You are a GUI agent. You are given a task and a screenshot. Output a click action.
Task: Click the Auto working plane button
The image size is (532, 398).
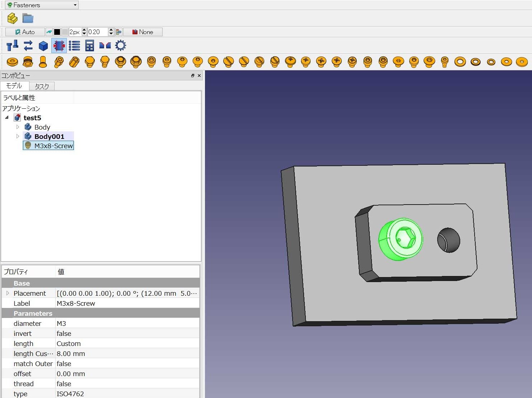pyautogui.click(x=25, y=32)
